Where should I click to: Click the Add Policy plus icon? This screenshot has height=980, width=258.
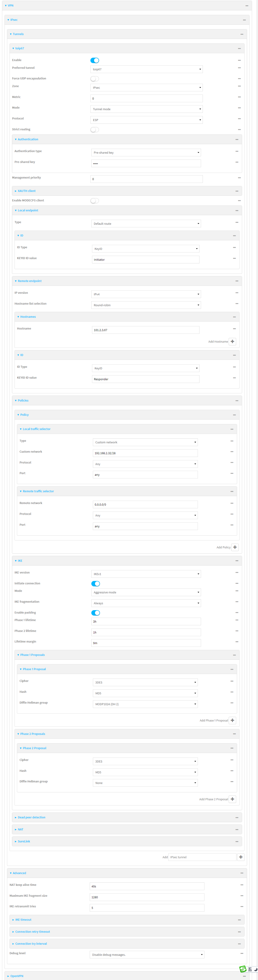tap(235, 547)
